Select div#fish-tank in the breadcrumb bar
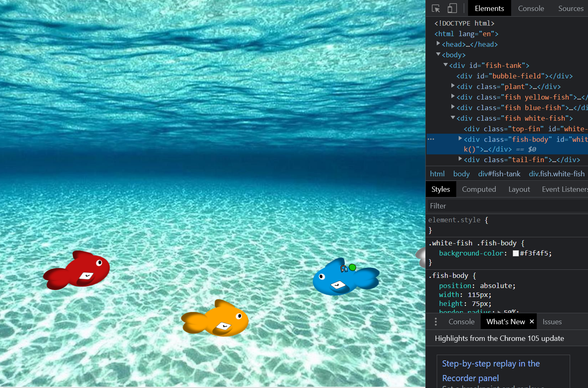Viewport: 588px width, 388px height. [x=499, y=173]
